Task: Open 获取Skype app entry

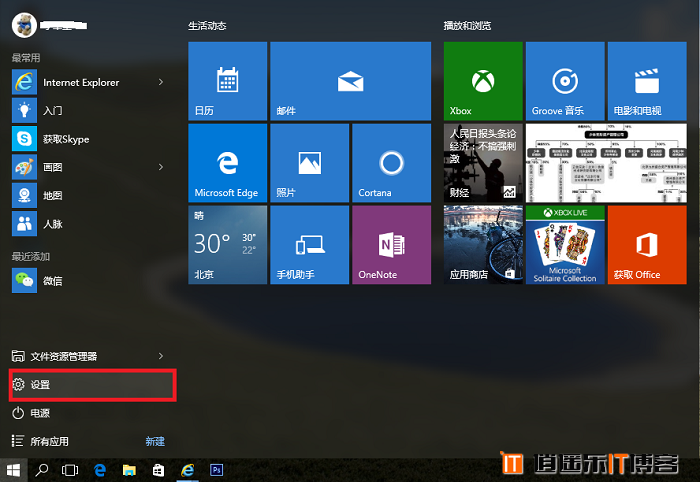Action: click(x=89, y=139)
